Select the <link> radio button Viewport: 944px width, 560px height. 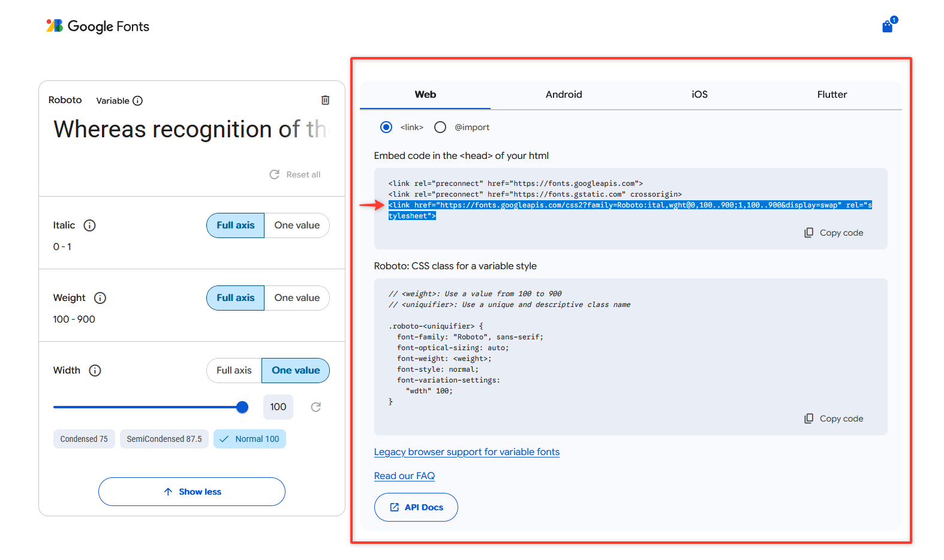[386, 127]
